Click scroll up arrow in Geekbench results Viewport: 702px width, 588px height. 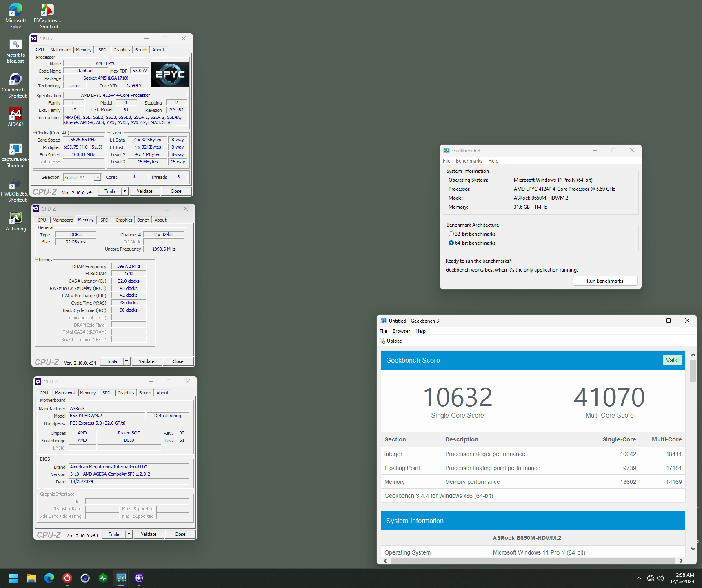(693, 355)
